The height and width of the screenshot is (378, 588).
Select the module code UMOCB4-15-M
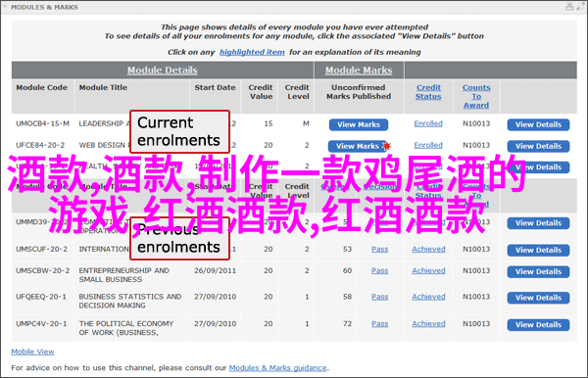coord(42,123)
